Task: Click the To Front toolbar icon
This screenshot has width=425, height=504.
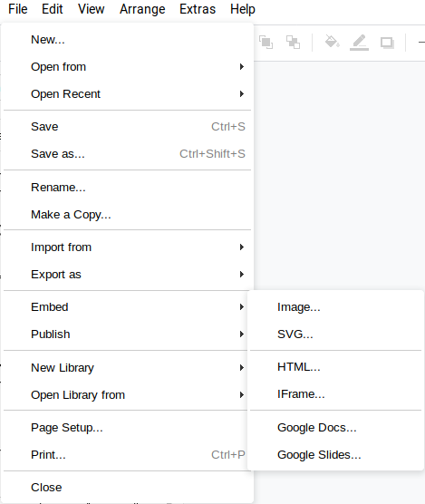Action: 266,42
